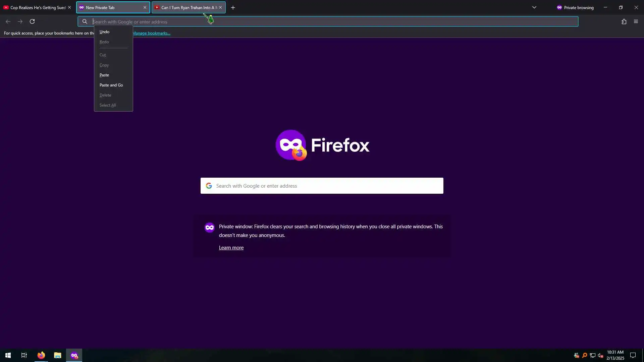
Task: Click the Private browsing mask indicator
Action: point(575,7)
